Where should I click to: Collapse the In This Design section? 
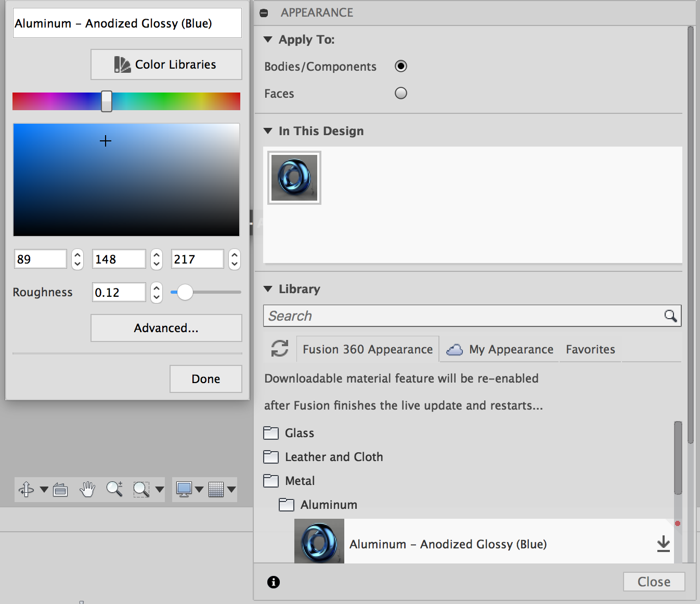point(268,131)
